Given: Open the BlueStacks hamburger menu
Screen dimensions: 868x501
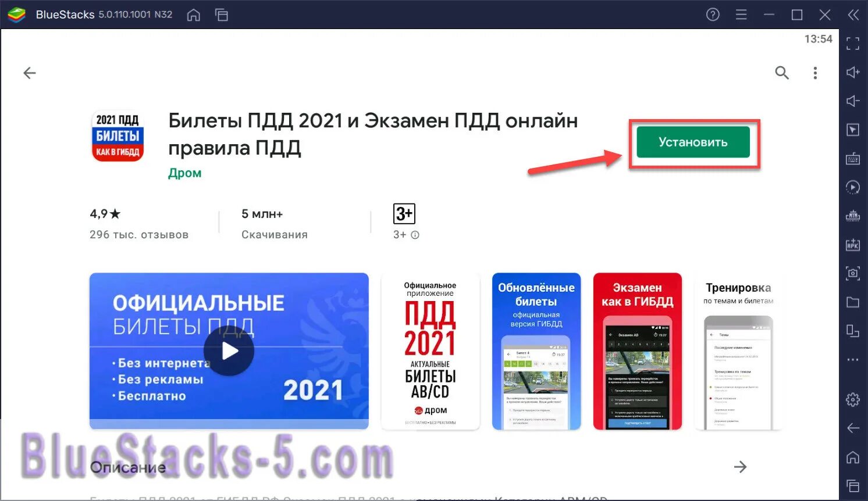Looking at the screenshot, I should (741, 15).
